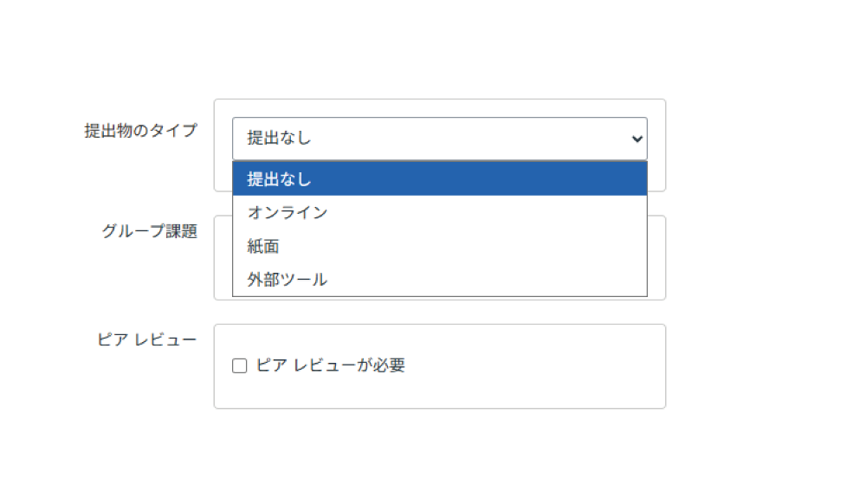Click the グループ課題 panel's visible right edge
The width and height of the screenshot is (866, 504).
[x=657, y=258]
